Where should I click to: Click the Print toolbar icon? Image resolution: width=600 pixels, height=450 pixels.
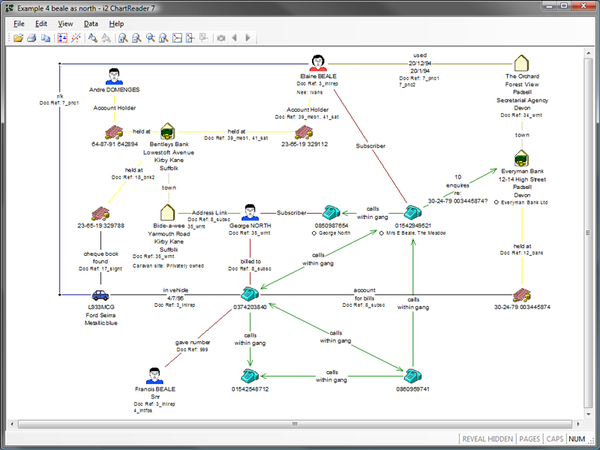pos(32,38)
